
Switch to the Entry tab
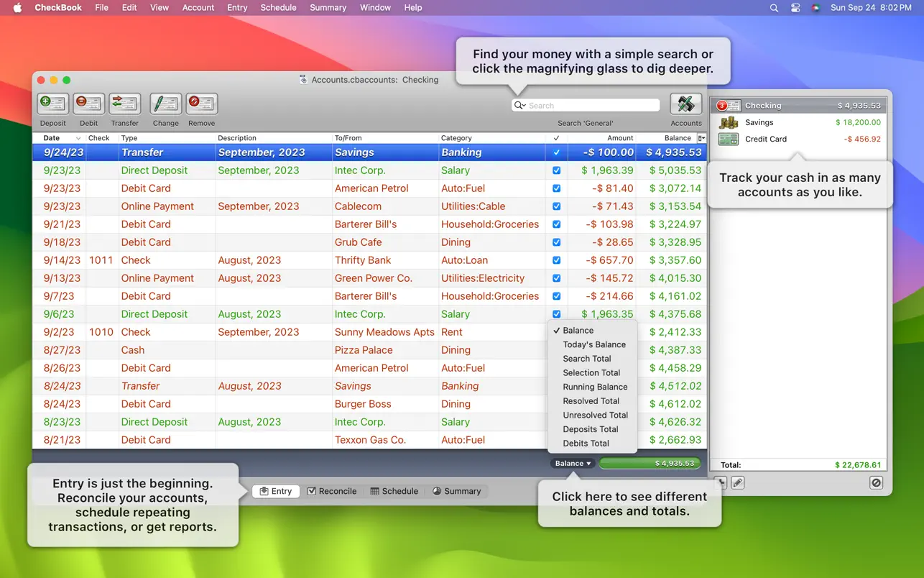(276, 491)
